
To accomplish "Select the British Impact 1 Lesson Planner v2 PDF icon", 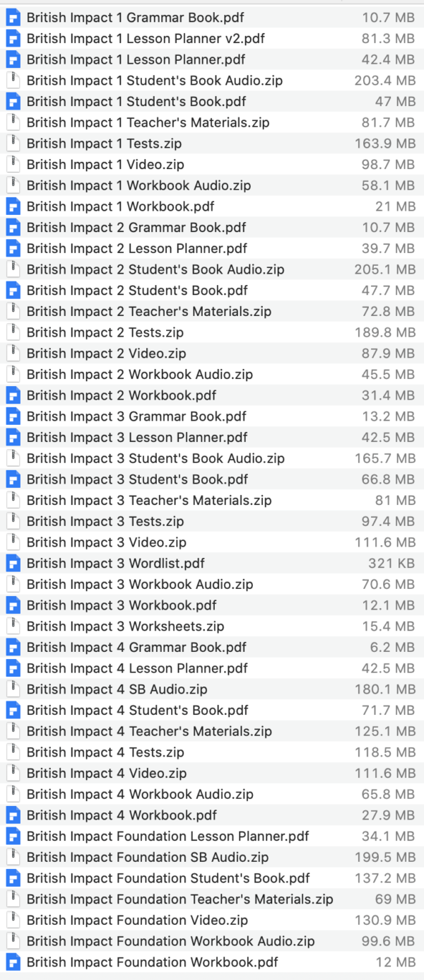I will [14, 39].
